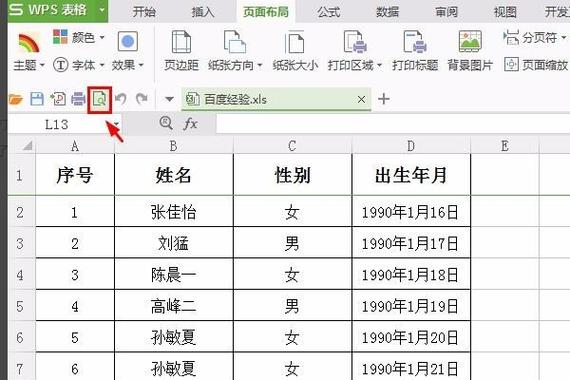The width and height of the screenshot is (570, 380).
Task: Click the magnifier icon beside fx
Action: [166, 123]
